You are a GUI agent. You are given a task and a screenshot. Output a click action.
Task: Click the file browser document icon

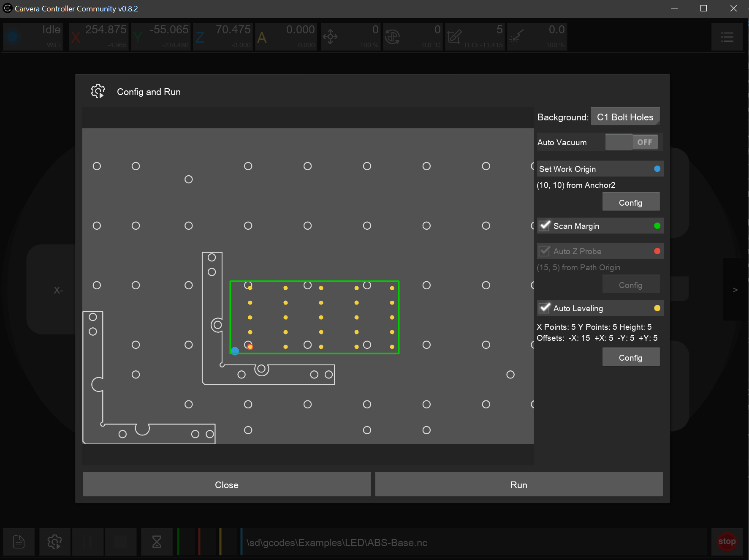19,541
